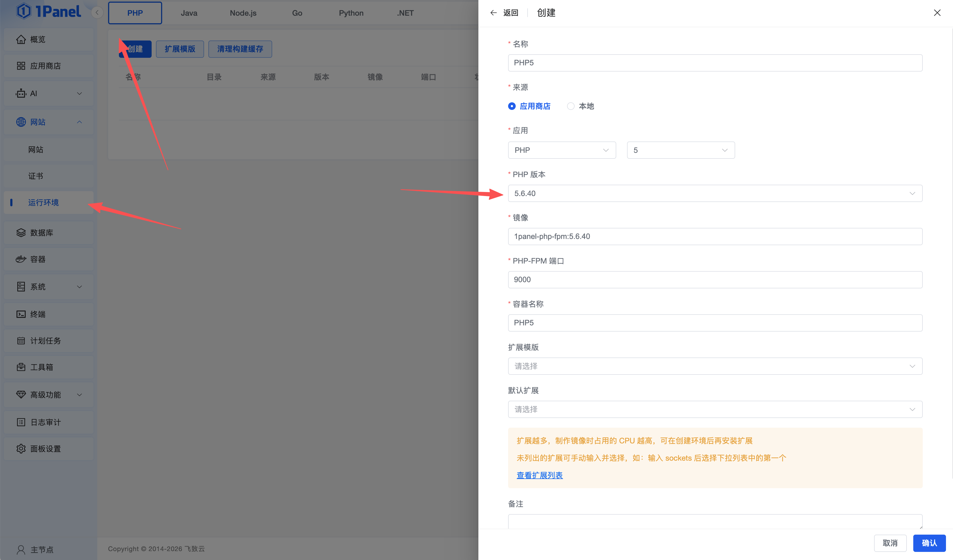Open 容器 via the Docker whale icon
953x560 pixels.
click(21, 259)
